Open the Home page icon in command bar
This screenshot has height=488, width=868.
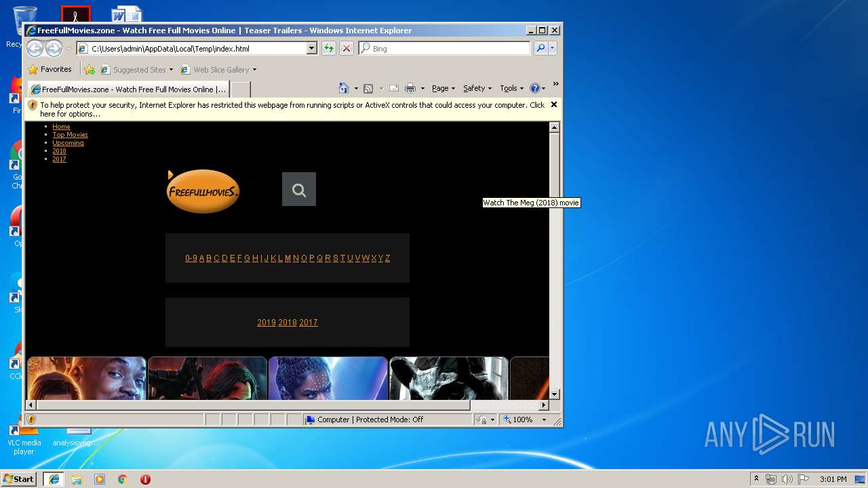pyautogui.click(x=344, y=88)
